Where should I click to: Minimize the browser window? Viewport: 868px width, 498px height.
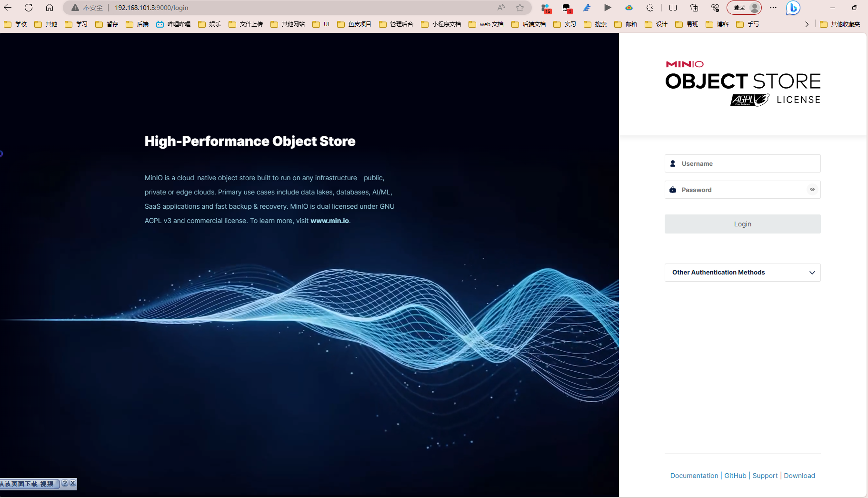pos(833,8)
